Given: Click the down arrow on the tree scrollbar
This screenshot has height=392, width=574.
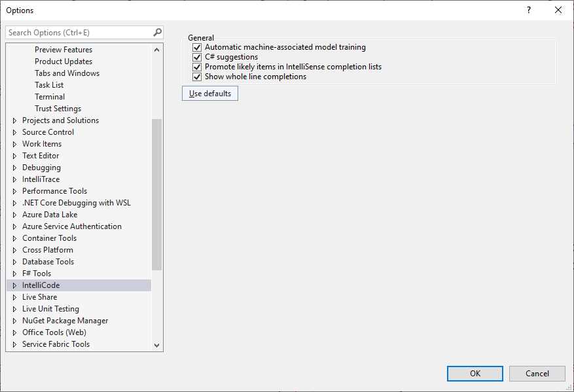Looking at the screenshot, I should point(156,345).
